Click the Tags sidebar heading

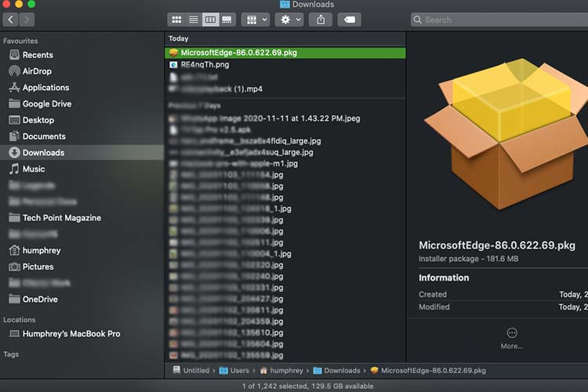point(11,354)
